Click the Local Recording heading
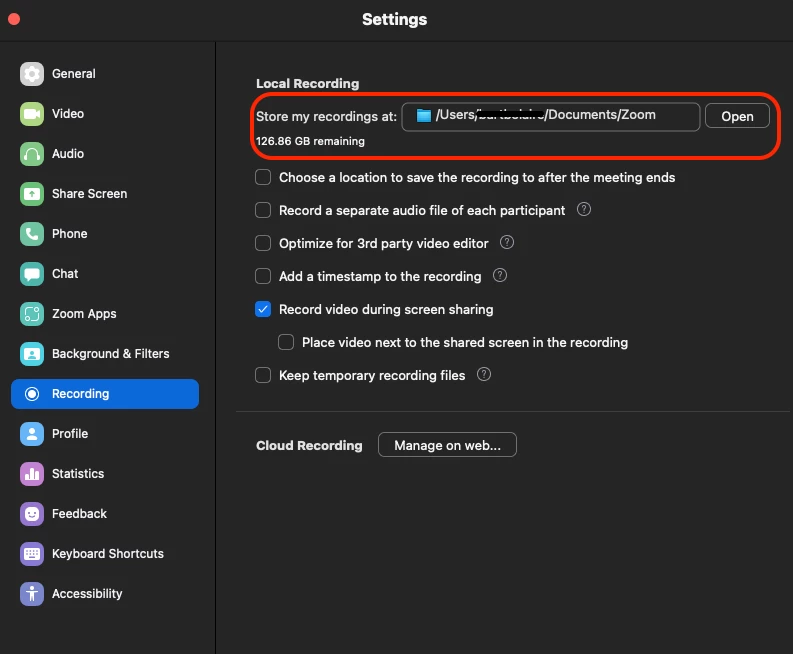Image resolution: width=793 pixels, height=654 pixels. pyautogui.click(x=307, y=83)
